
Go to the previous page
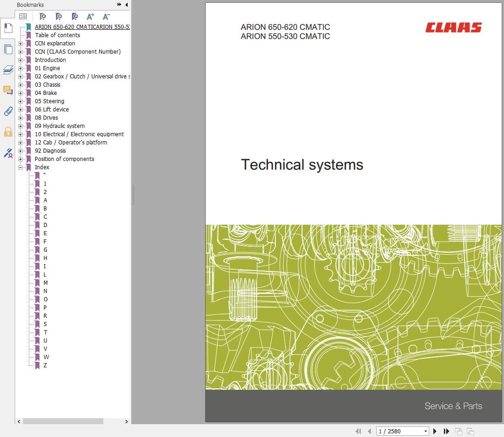coord(370,431)
